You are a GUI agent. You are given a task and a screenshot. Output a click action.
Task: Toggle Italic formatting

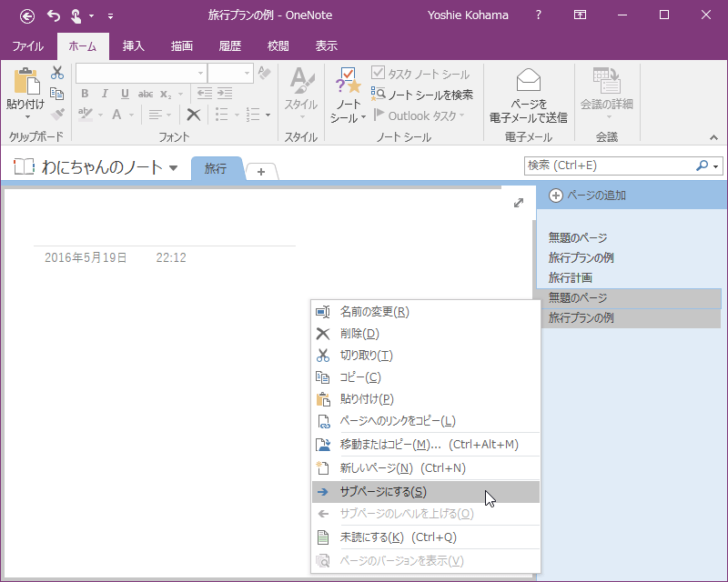coord(105,94)
